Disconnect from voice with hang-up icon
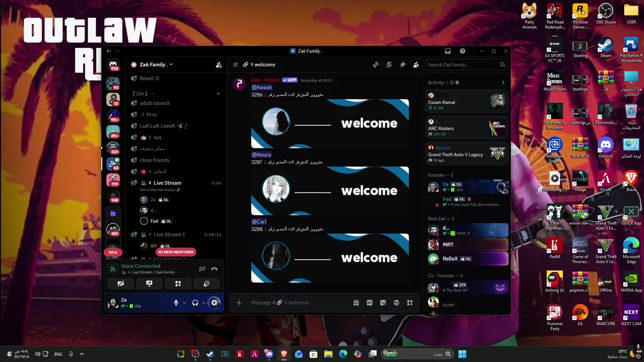This screenshot has height=362, width=644. tap(214, 269)
